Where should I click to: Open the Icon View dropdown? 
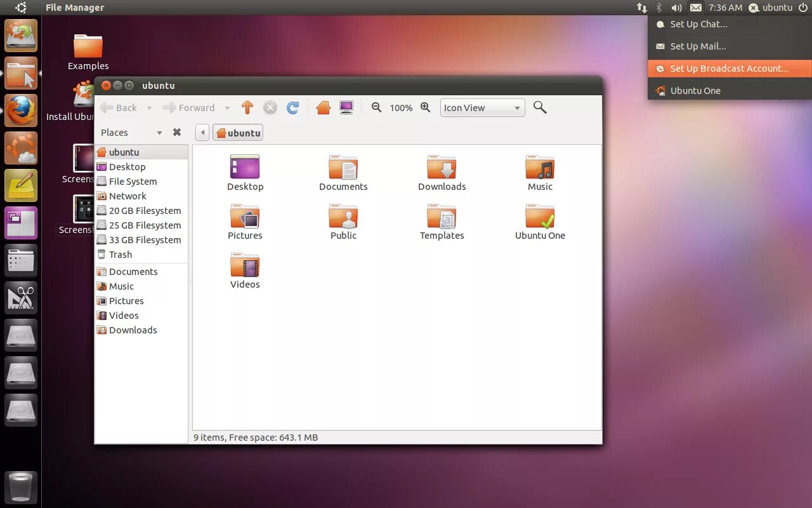pos(483,108)
